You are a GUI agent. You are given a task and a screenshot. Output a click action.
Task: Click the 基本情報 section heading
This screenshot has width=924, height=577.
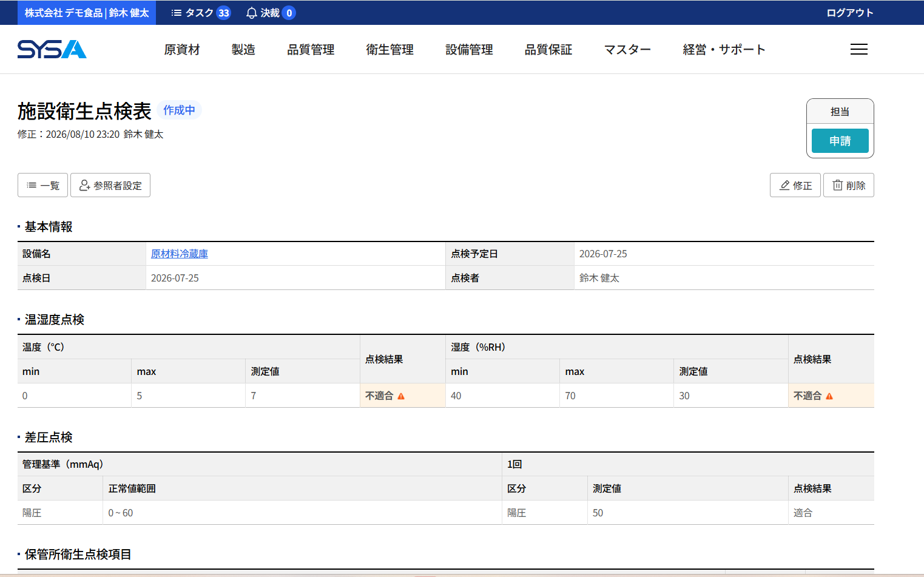(49, 227)
